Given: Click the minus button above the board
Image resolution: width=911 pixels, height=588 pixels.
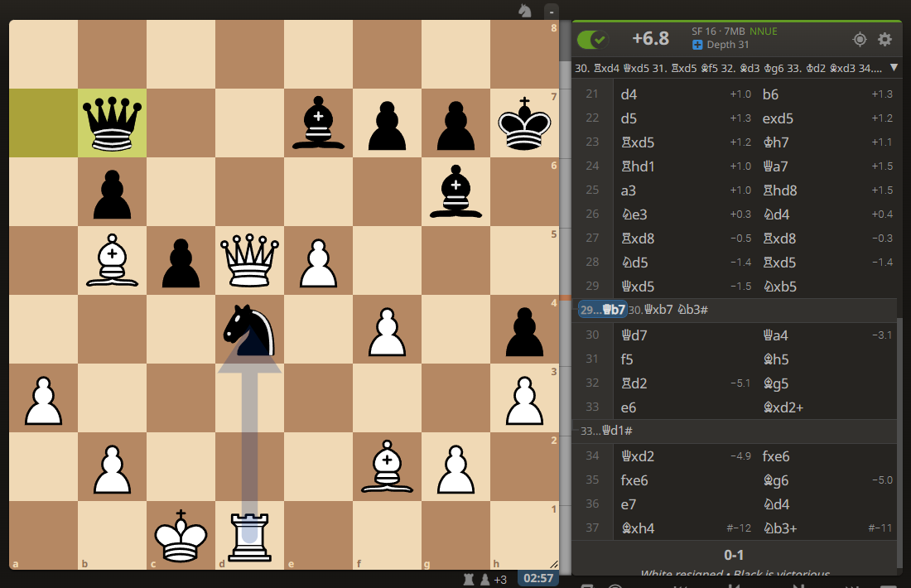Looking at the screenshot, I should point(552,11).
